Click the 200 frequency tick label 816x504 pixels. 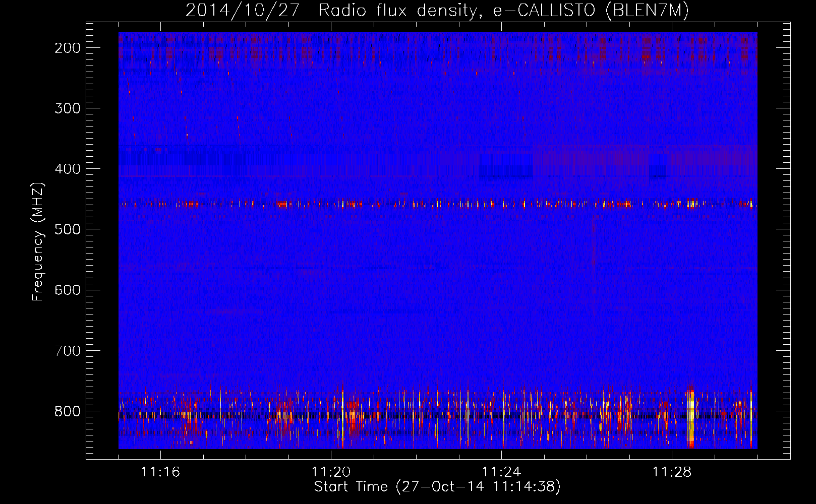click(68, 48)
